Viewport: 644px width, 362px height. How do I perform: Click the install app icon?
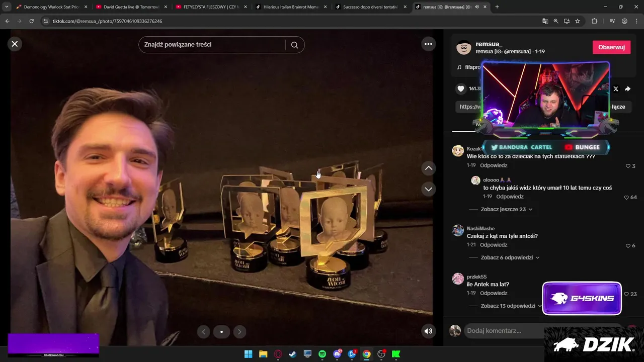[567, 21]
